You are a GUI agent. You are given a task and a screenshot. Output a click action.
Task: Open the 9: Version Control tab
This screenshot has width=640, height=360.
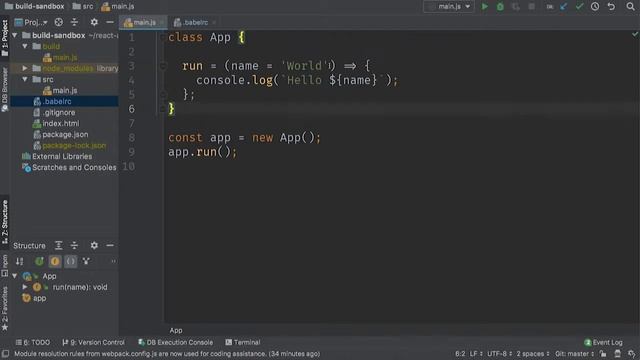click(x=93, y=342)
